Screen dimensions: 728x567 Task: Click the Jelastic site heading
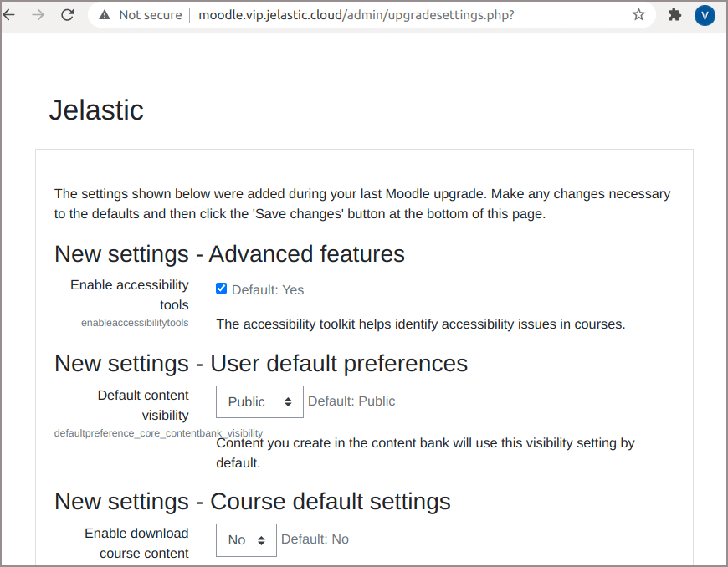pyautogui.click(x=96, y=110)
